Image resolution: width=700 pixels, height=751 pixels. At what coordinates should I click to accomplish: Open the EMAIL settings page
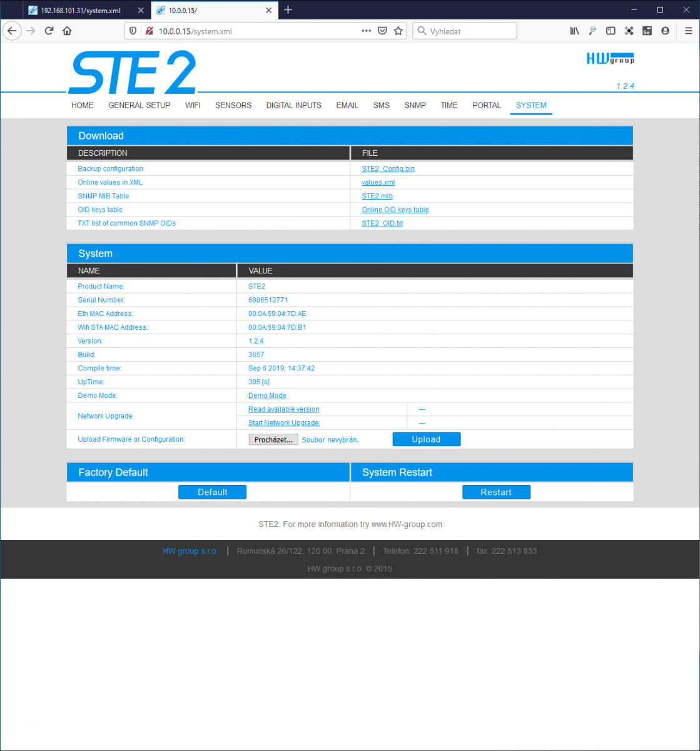click(x=347, y=105)
